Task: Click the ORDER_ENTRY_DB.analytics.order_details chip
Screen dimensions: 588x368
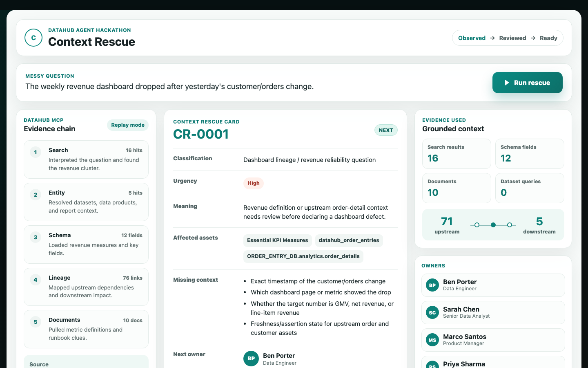Action: [303, 256]
